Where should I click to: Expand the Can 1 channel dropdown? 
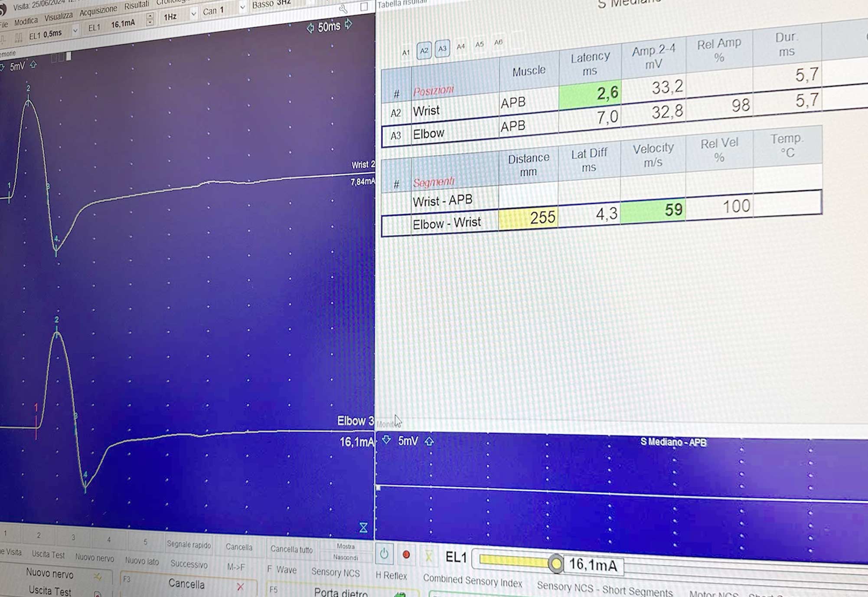coord(243,7)
